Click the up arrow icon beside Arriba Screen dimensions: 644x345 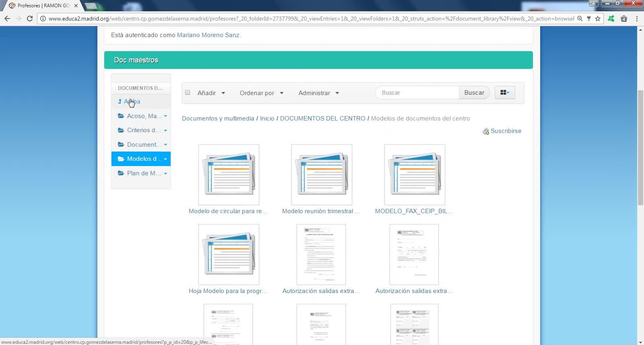point(120,102)
